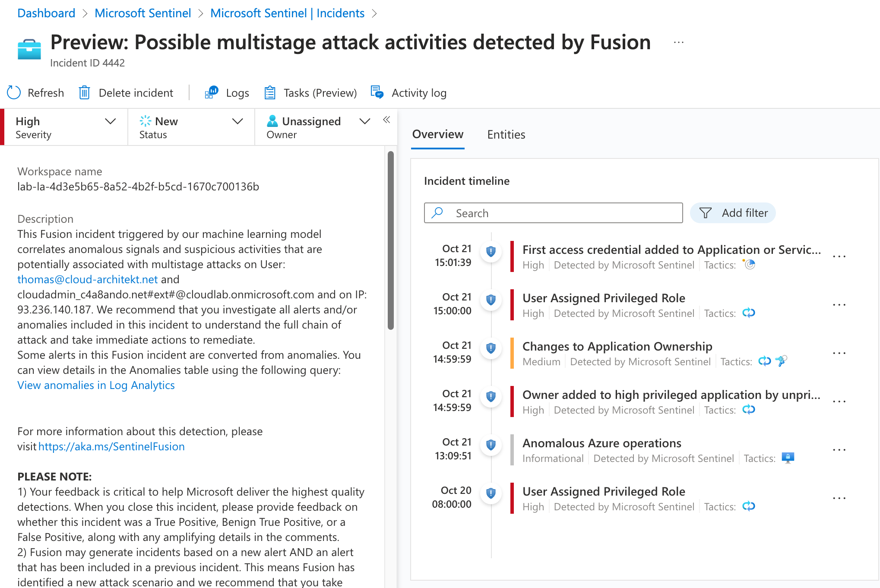This screenshot has width=880, height=588.
Task: Switch to the Overview tab
Action: 438,134
